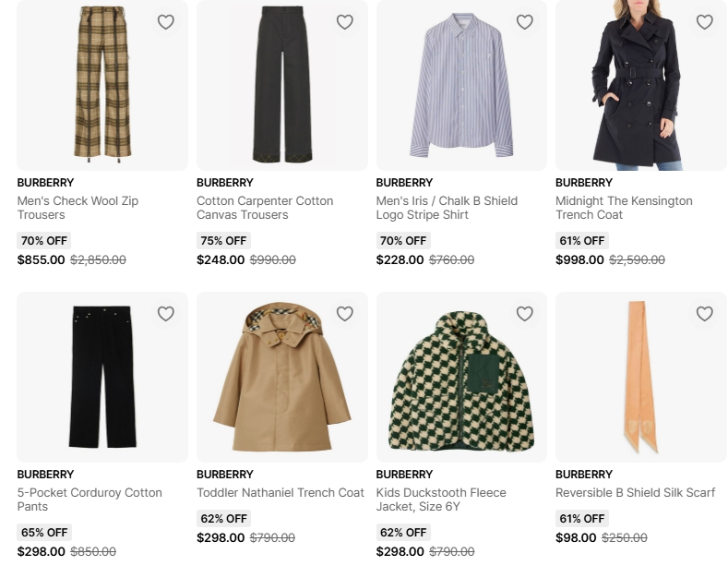Click the 75% OFF discount badge
728x578 pixels.
[223, 241]
